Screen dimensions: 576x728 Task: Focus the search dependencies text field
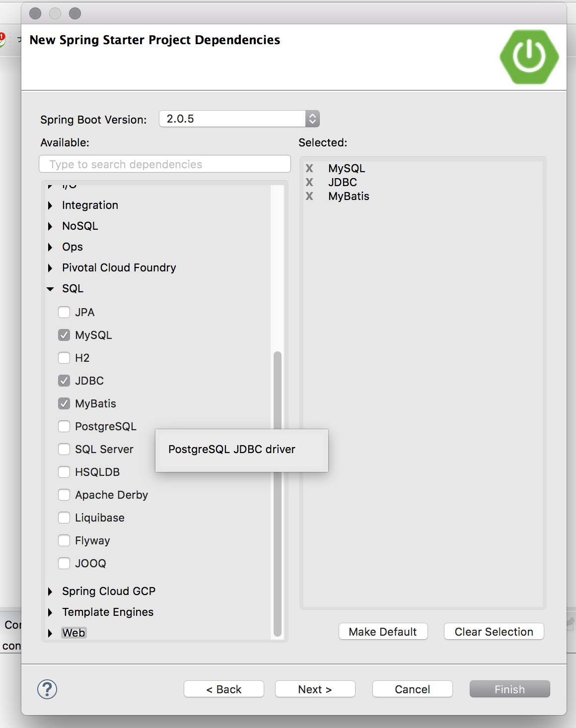point(165,164)
